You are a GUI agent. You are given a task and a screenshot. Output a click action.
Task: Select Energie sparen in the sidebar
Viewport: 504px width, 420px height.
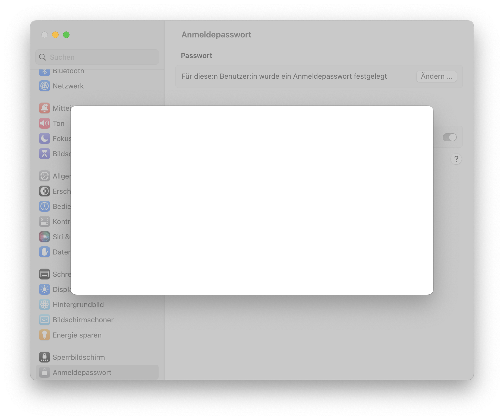click(x=97, y=335)
